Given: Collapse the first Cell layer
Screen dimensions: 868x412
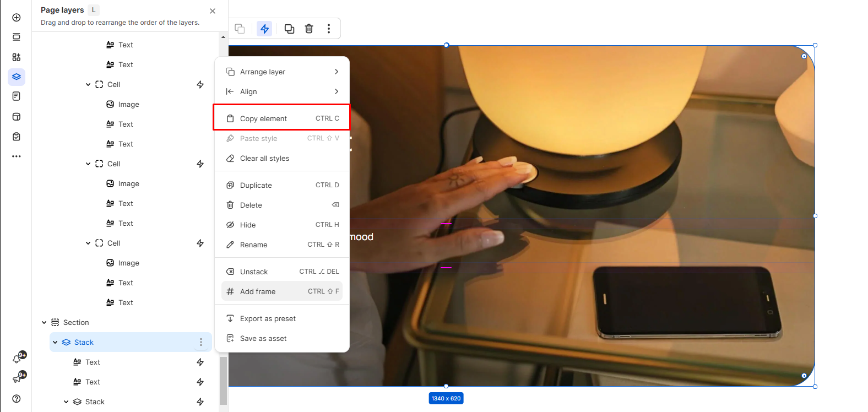Looking at the screenshot, I should (88, 84).
